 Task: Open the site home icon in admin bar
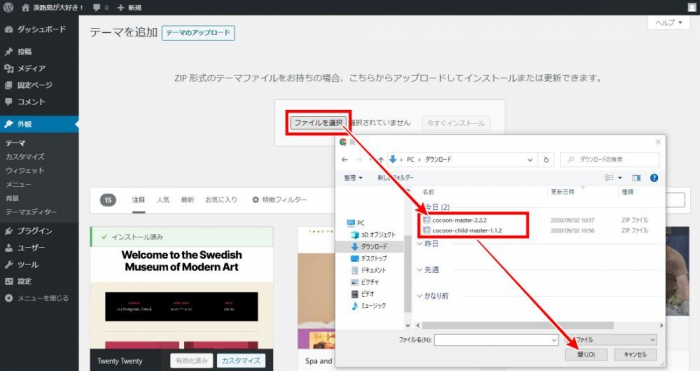pos(25,7)
